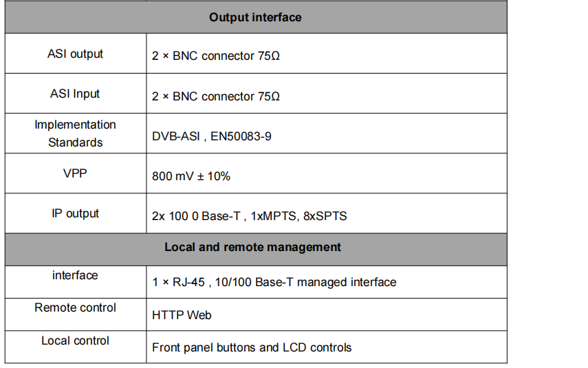Screen dimensions: 588x368
Task: Click the ASI Input BNC connector value
Action: click(x=216, y=96)
